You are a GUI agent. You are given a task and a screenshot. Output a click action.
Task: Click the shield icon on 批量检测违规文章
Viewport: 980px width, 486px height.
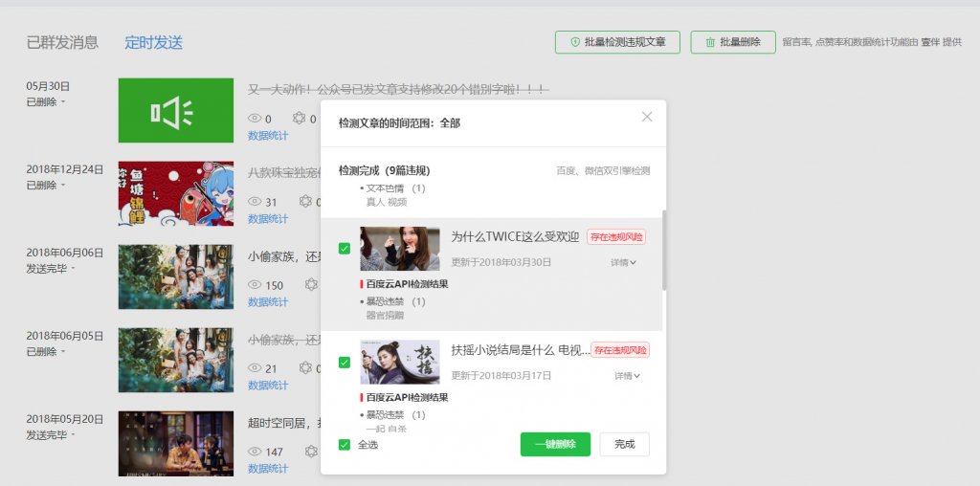[x=575, y=42]
